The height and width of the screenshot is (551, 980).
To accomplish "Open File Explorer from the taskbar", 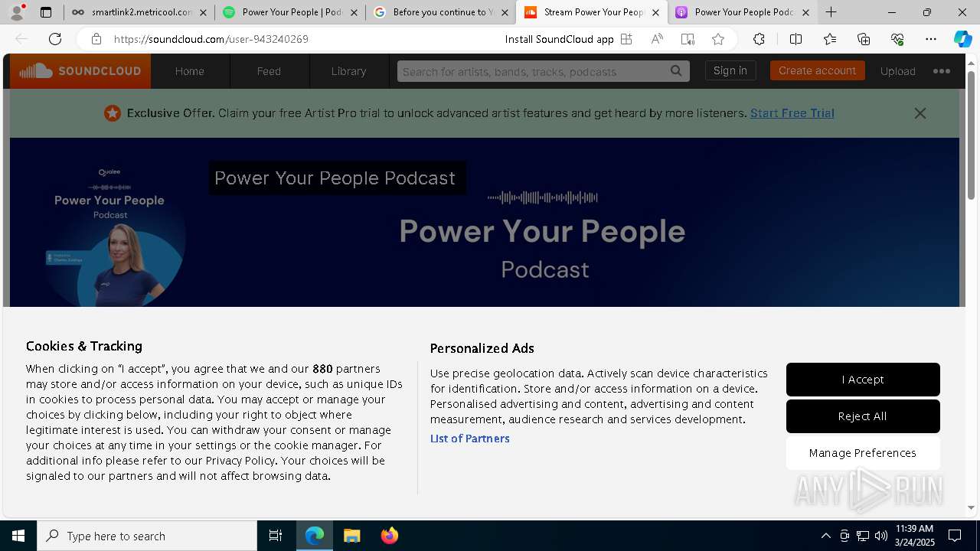I will click(352, 536).
